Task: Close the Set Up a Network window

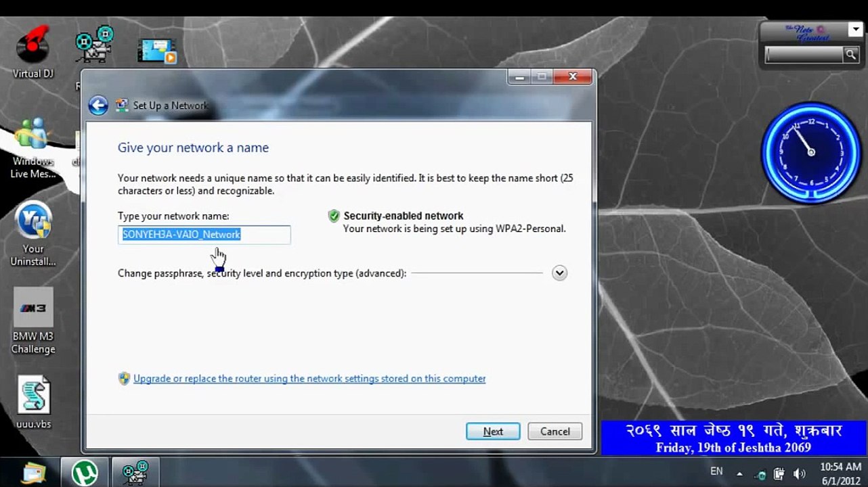Action: point(573,77)
